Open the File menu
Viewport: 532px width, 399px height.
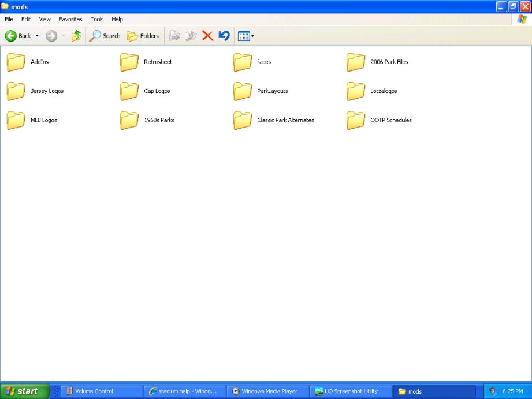[9, 19]
